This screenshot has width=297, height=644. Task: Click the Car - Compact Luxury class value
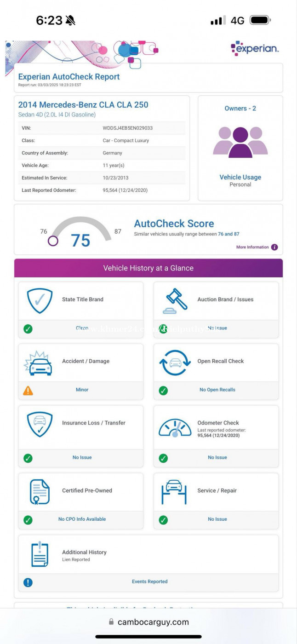126,140
